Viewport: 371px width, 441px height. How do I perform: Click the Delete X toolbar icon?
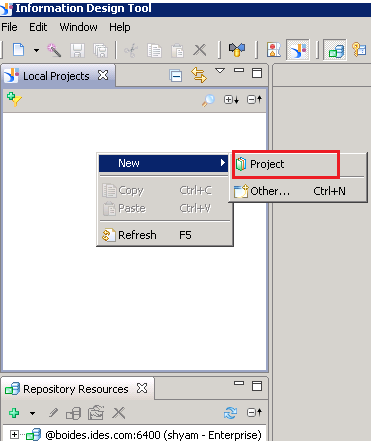[x=200, y=50]
